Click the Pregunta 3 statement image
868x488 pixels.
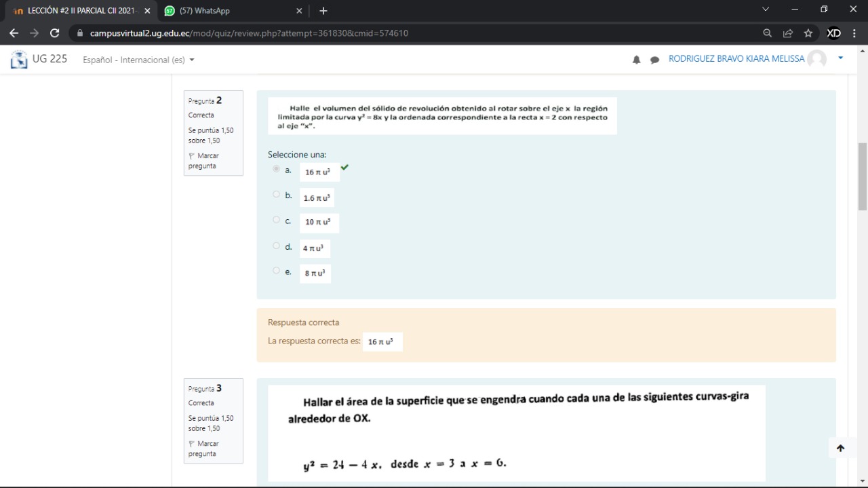pyautogui.click(x=517, y=433)
